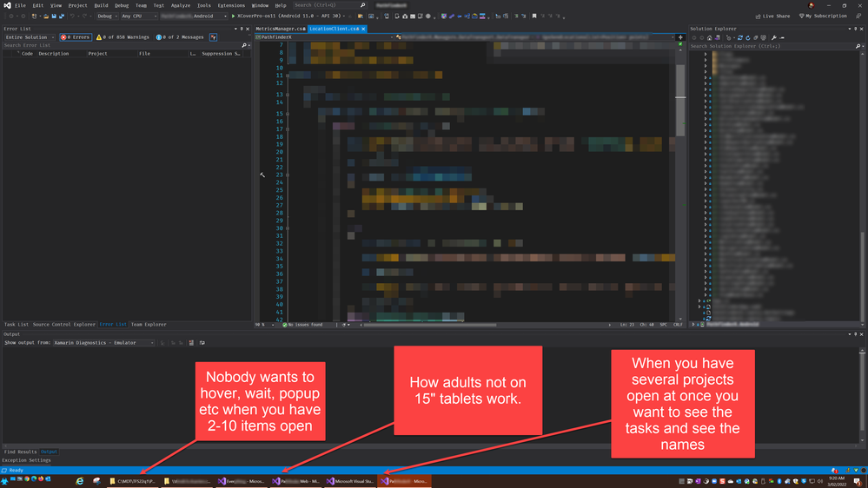Toggle the 2 Messages filter

[180, 37]
